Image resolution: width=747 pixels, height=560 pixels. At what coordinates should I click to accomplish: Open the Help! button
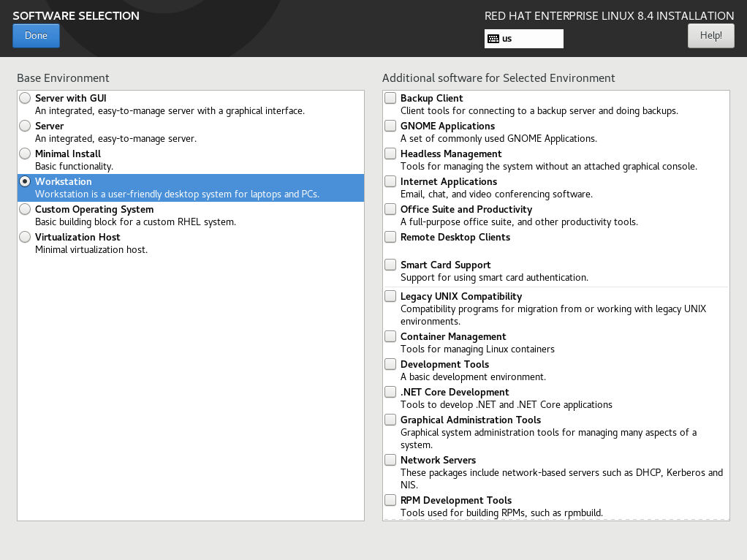coord(710,36)
